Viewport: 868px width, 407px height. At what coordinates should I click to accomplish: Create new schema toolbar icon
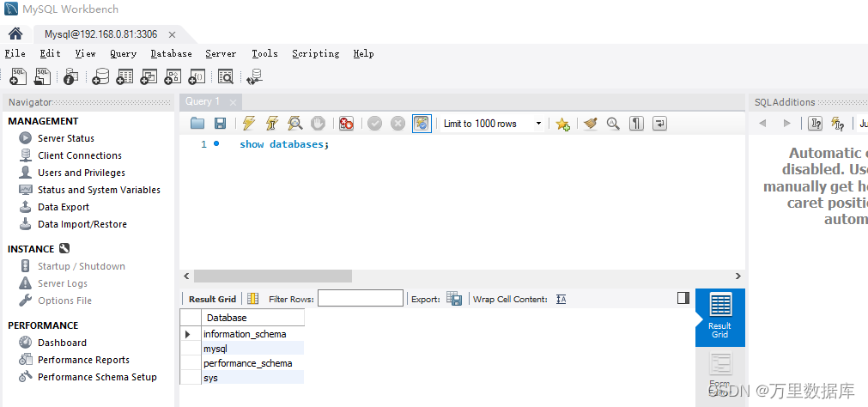(x=100, y=76)
